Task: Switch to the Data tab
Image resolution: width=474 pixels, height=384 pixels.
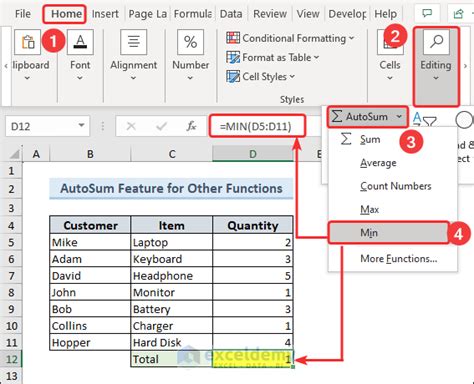Action: (x=231, y=14)
